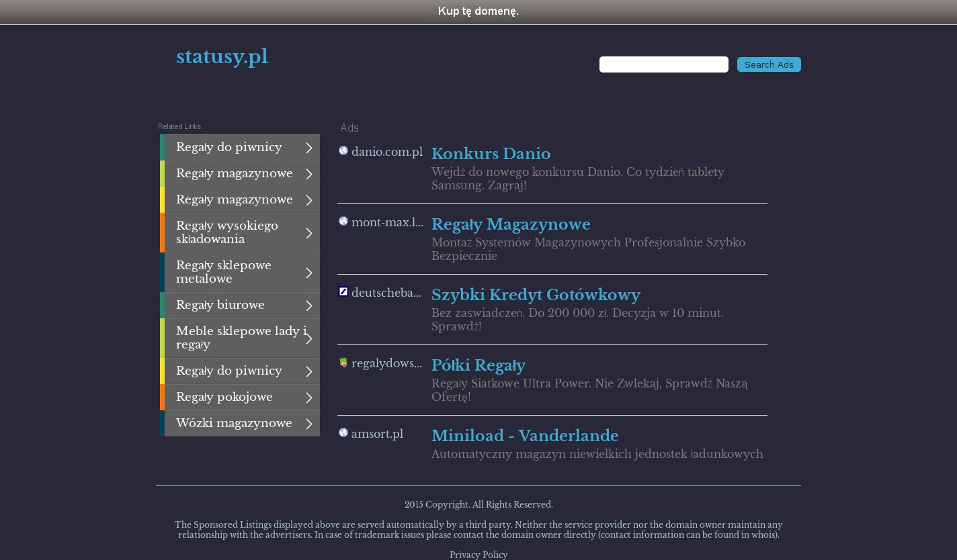Click the favicon beside amsort.pl
This screenshot has width=957, height=560.
pyautogui.click(x=343, y=433)
